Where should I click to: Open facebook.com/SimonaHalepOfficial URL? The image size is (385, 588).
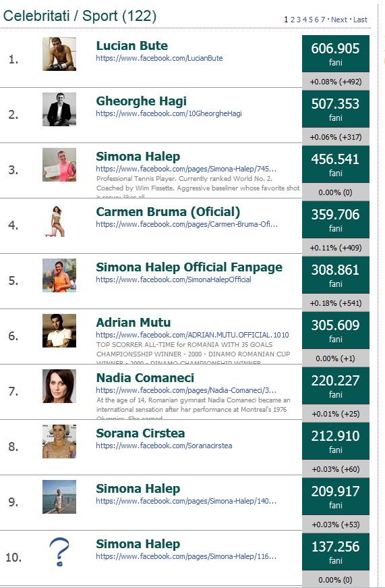pyautogui.click(x=173, y=279)
